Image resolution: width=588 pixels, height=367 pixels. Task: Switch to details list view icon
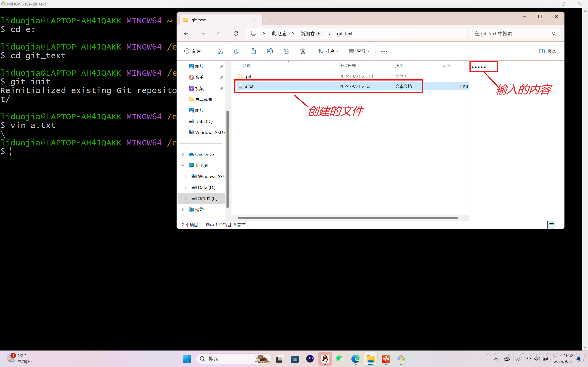coord(551,225)
